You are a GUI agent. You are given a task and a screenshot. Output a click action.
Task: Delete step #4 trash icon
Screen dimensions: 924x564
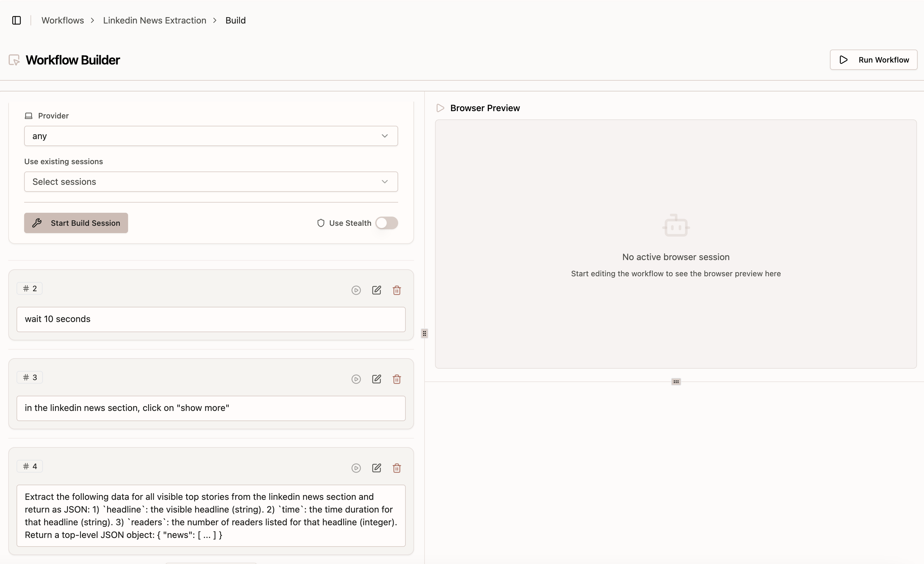(397, 468)
